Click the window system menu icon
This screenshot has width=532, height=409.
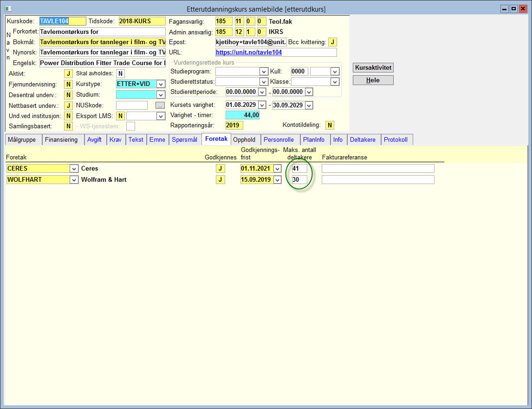8,9
